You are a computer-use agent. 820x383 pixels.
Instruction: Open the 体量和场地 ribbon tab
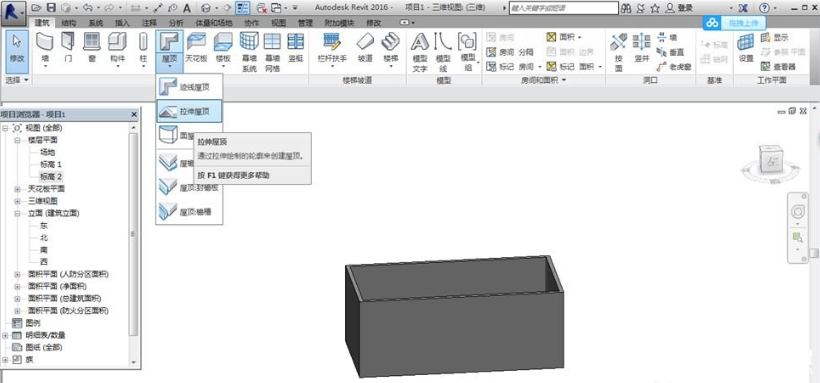click(x=213, y=23)
